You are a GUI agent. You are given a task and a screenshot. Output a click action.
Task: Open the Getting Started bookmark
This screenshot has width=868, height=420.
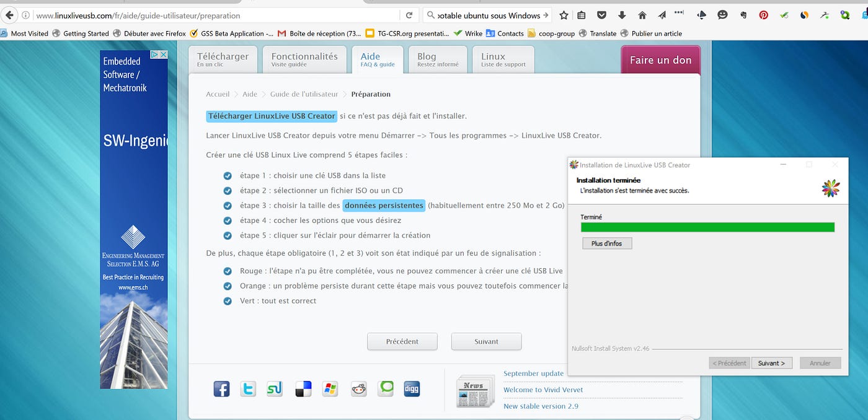[81, 33]
